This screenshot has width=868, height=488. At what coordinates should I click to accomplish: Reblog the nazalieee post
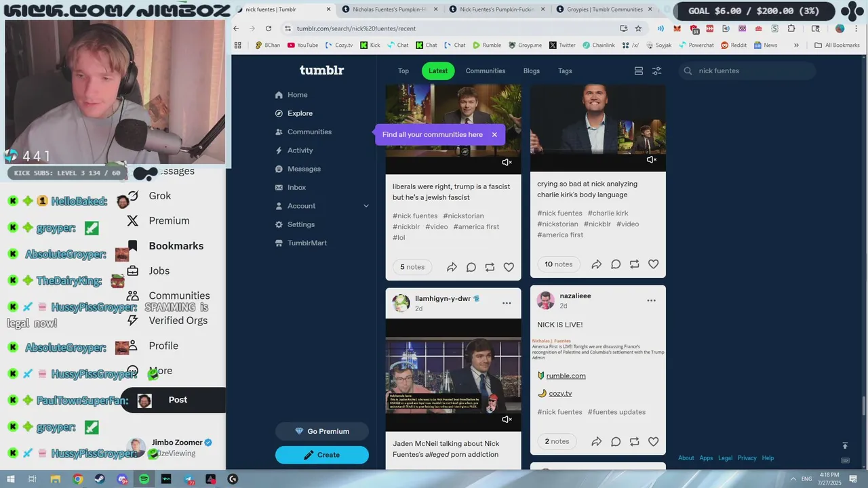(x=634, y=441)
